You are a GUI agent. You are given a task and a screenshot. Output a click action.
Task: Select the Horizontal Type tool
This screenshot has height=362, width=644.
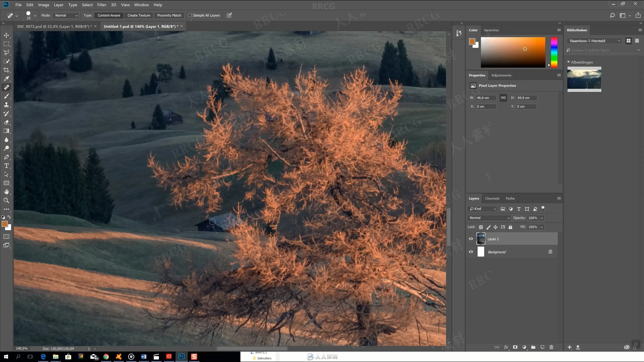point(7,166)
